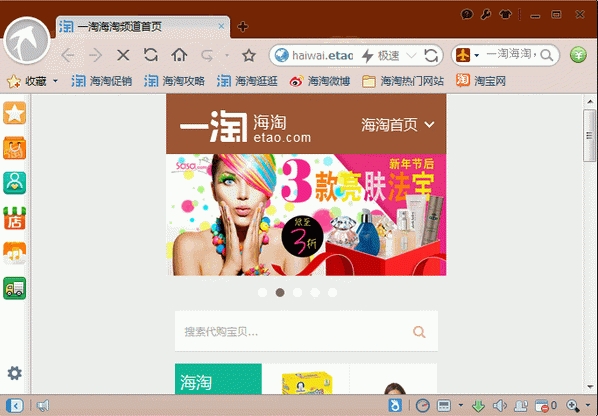Open 海淘微博 bookmark
This screenshot has height=416, width=598.
point(320,81)
